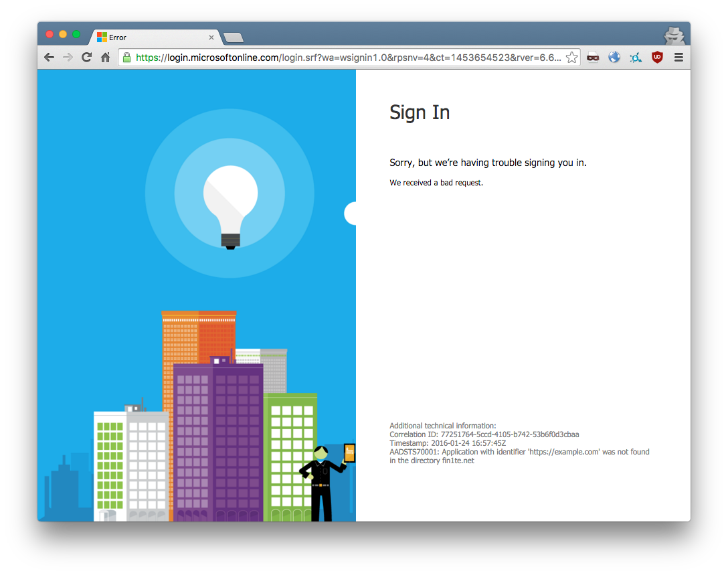
Task: Close the Error tab
Action: click(211, 37)
